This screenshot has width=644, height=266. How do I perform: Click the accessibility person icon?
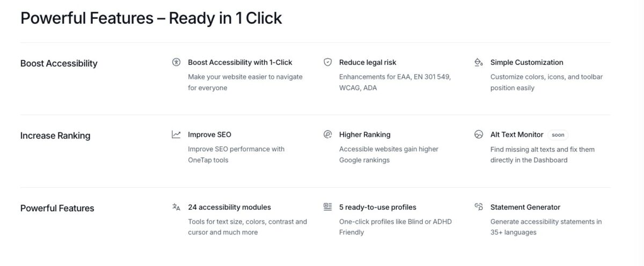[176, 62]
